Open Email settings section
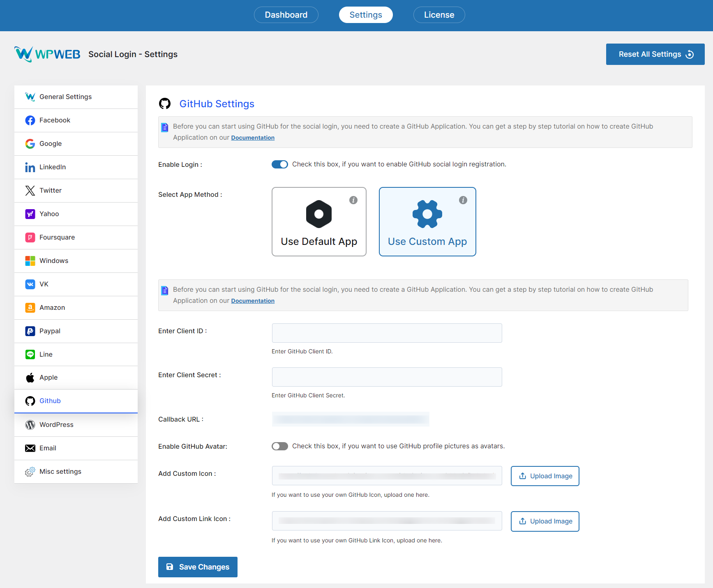This screenshot has height=588, width=713. [76, 448]
